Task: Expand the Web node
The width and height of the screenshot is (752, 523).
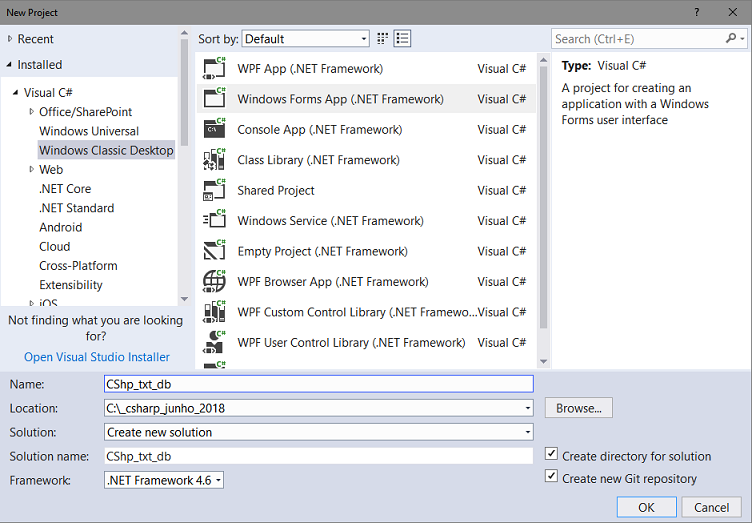Action: 32,169
